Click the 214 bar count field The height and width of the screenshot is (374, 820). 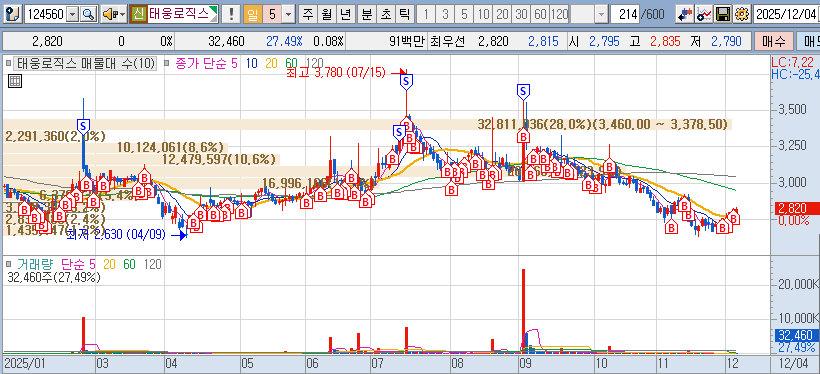[x=625, y=14]
